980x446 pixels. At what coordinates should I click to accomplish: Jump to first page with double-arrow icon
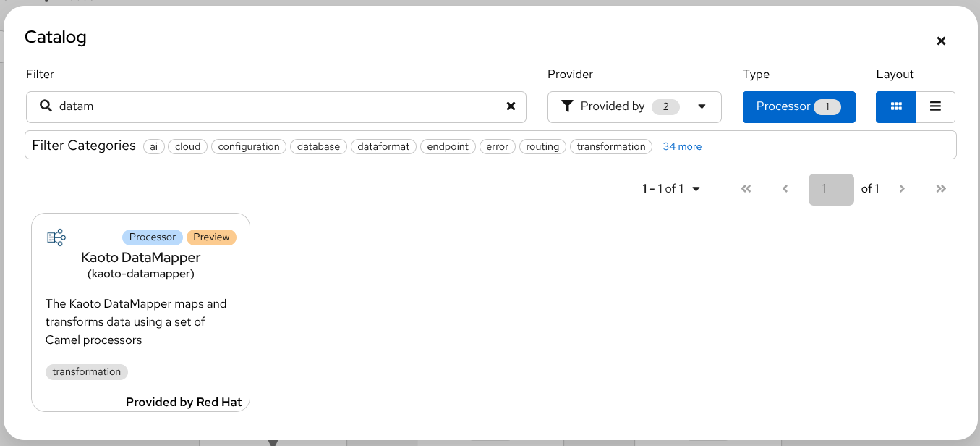746,188
